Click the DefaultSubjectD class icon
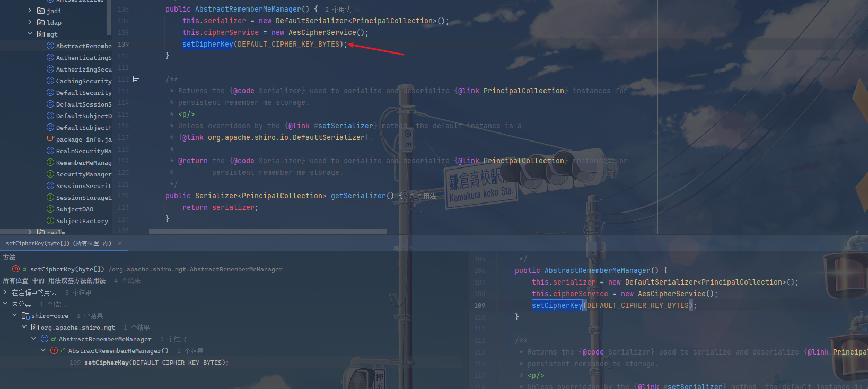Viewport: 868px width, 389px height. 50,116
